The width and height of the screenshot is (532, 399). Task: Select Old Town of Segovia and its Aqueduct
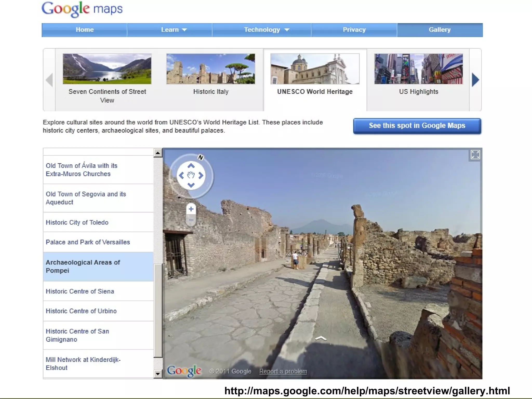pos(98,198)
